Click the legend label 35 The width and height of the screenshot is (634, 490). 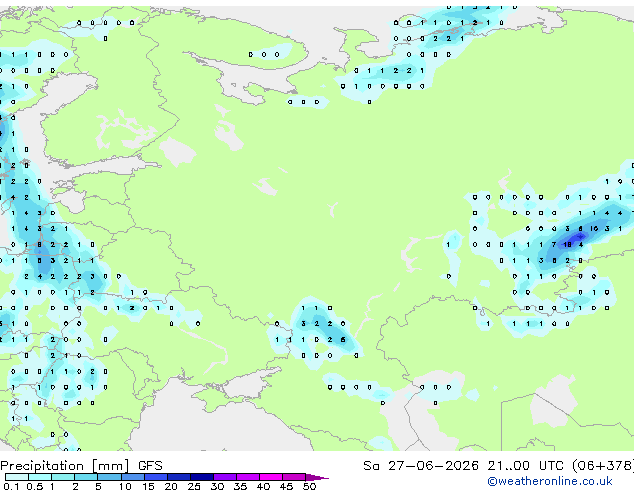click(x=240, y=486)
